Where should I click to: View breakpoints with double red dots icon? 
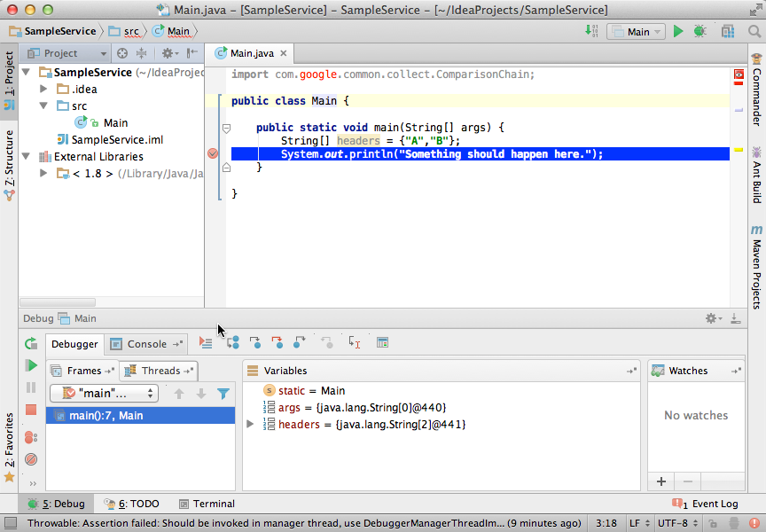tap(31, 437)
